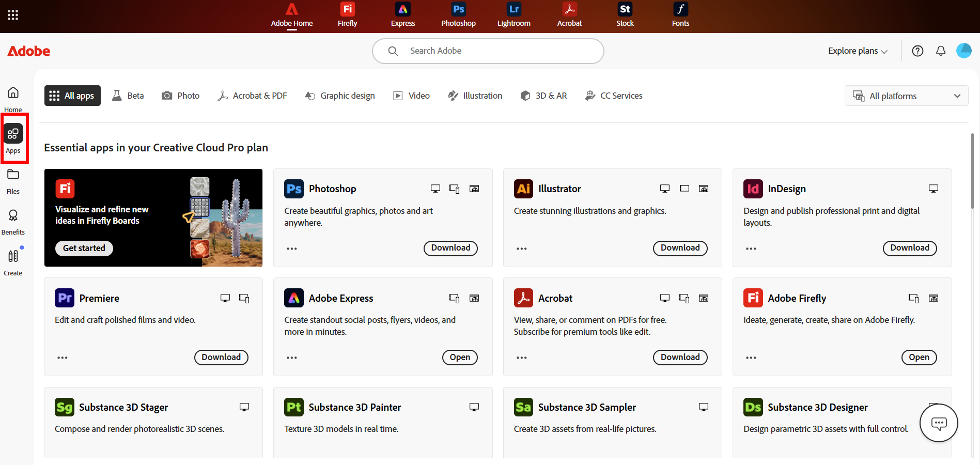The height and width of the screenshot is (465, 980).
Task: Expand the All platforms dropdown
Action: pyautogui.click(x=906, y=96)
